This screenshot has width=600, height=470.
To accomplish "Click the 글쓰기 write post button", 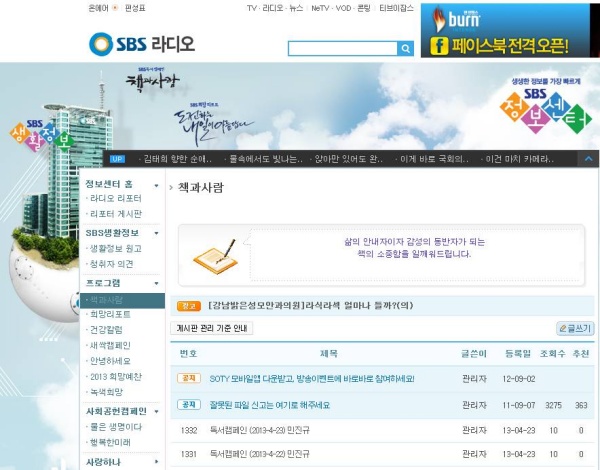I will coord(575,328).
